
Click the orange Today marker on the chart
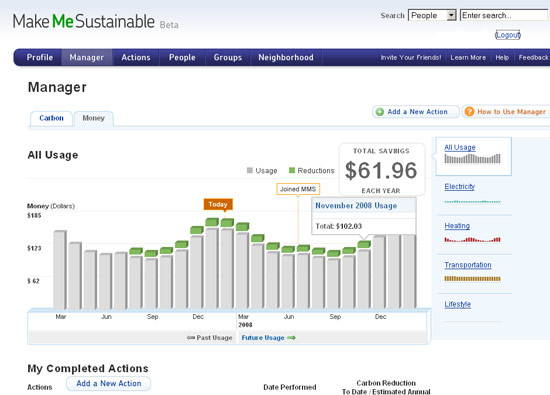[x=218, y=204]
